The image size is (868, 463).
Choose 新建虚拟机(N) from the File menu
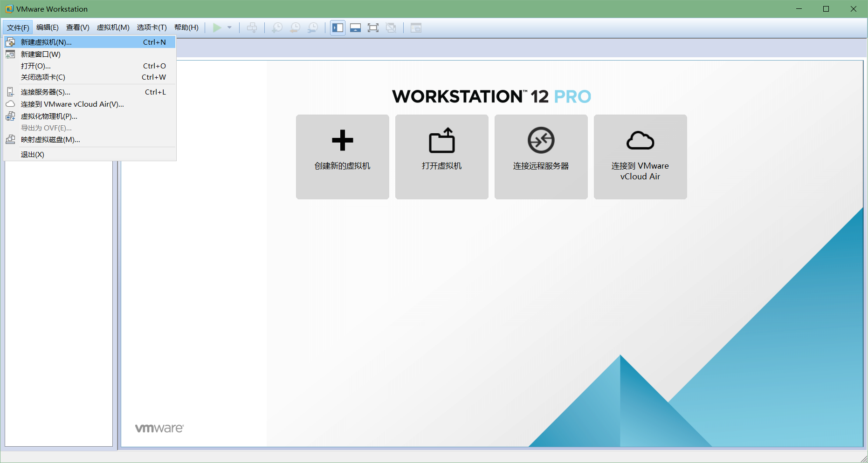click(x=45, y=42)
